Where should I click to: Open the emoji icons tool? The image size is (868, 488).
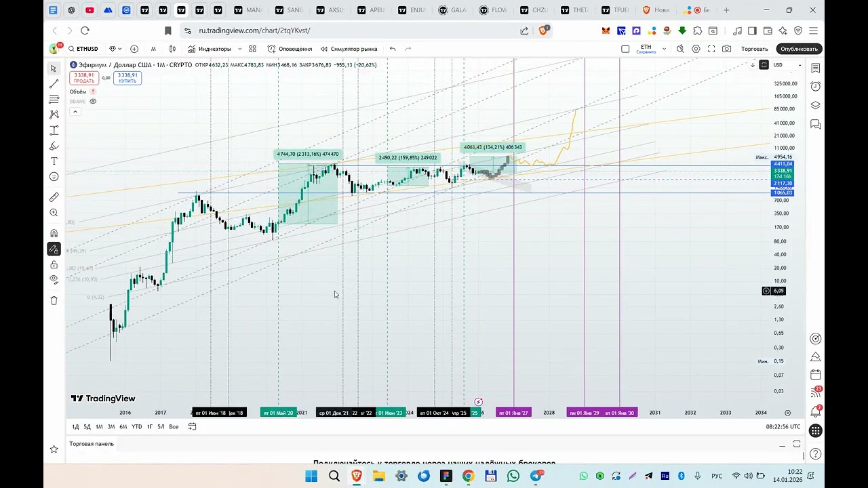(x=54, y=177)
